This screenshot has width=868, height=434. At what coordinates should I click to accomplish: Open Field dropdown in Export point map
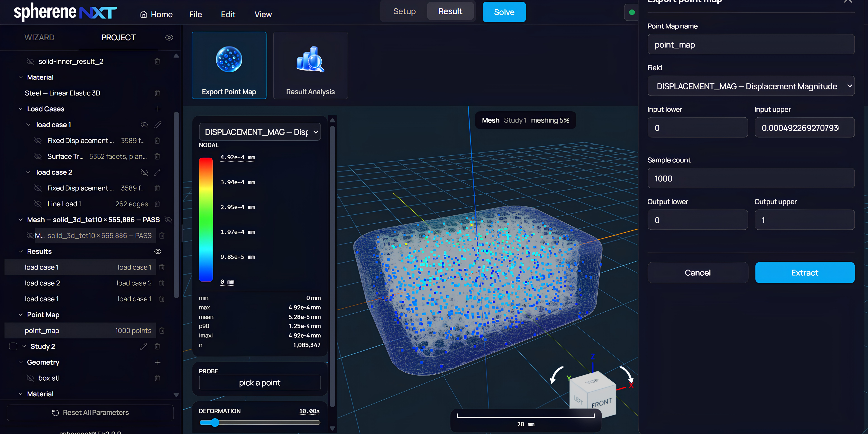(x=751, y=86)
